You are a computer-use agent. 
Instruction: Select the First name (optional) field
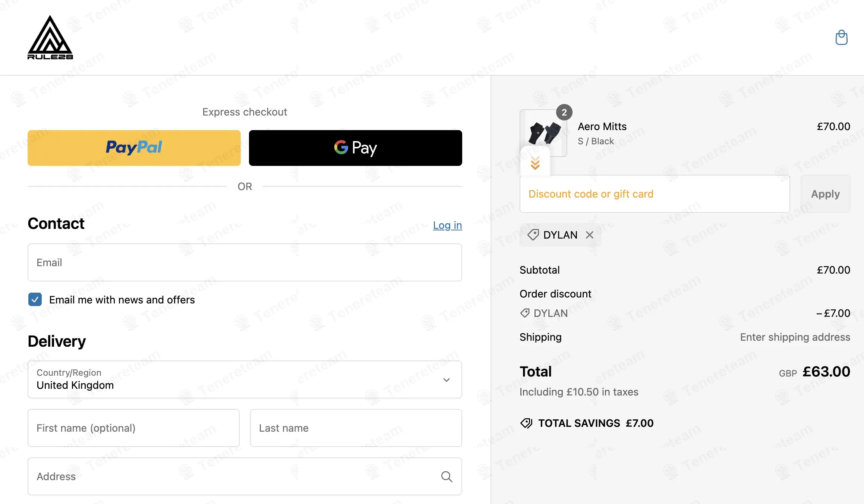(x=133, y=428)
